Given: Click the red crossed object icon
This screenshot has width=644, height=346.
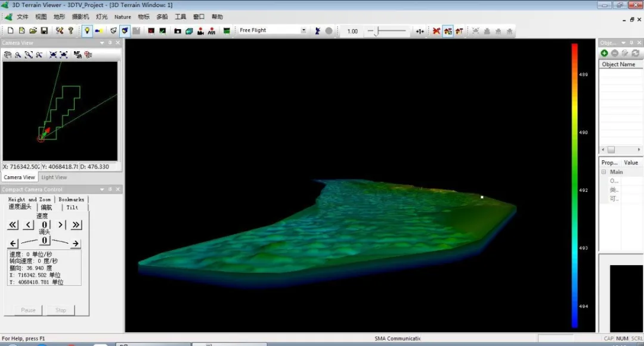Looking at the screenshot, I should (436, 31).
